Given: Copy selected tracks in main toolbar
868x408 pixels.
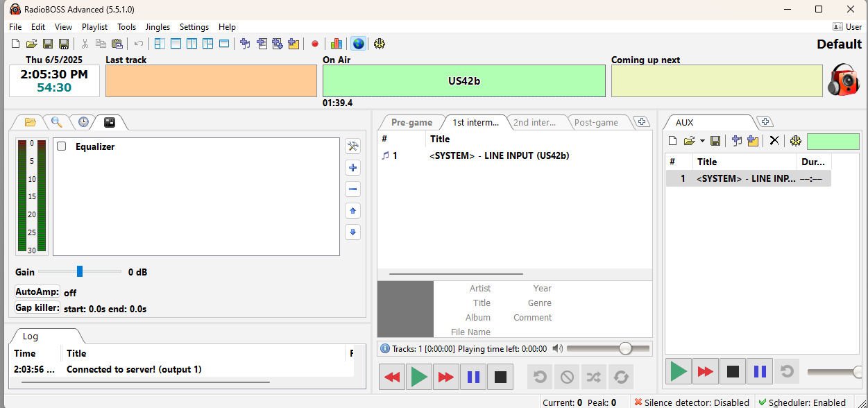Looking at the screenshot, I should pos(101,44).
